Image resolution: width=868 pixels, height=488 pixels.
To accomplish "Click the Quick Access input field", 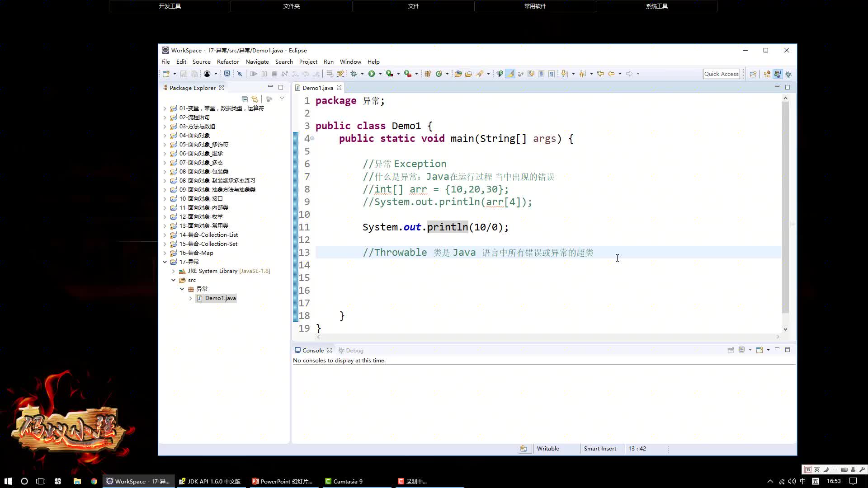I will 722,73.
